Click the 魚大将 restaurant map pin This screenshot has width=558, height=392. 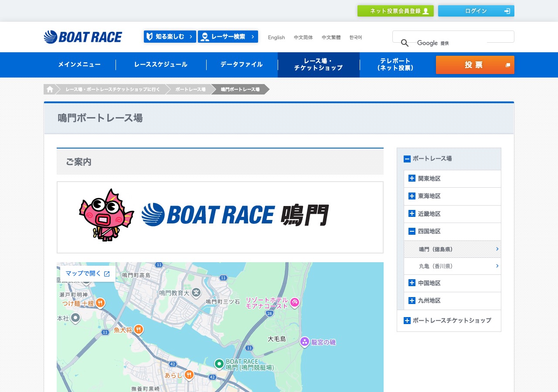pyautogui.click(x=139, y=329)
